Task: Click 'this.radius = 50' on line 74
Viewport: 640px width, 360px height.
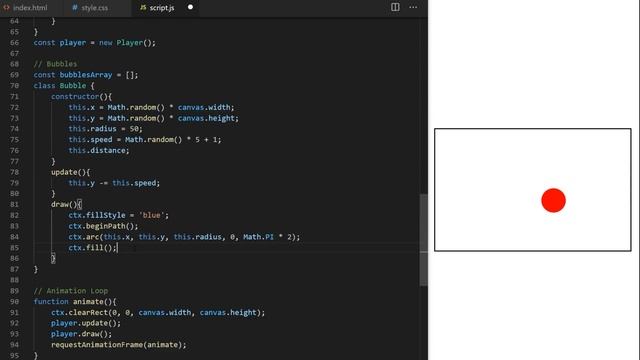Action: click(x=103, y=129)
